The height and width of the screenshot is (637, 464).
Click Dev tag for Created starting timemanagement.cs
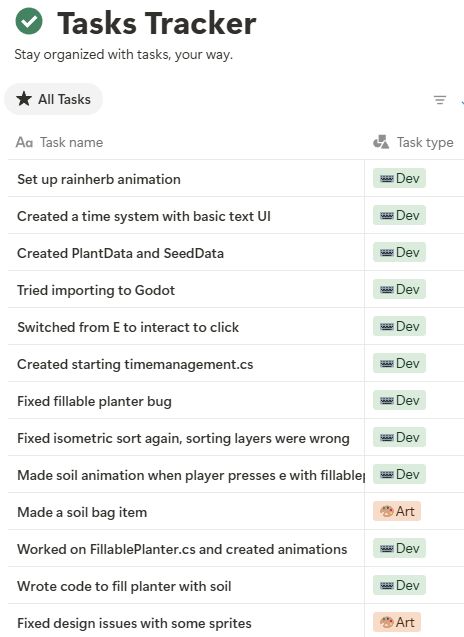pos(399,363)
